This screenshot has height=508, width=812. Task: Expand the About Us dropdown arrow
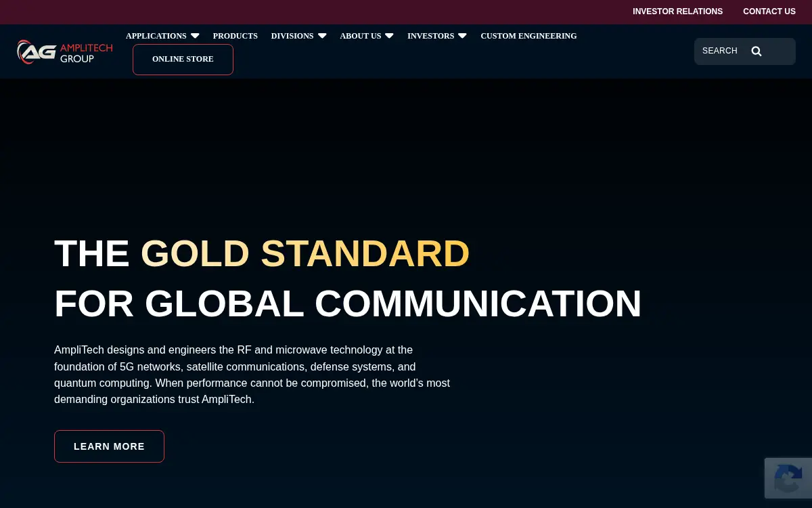point(389,36)
